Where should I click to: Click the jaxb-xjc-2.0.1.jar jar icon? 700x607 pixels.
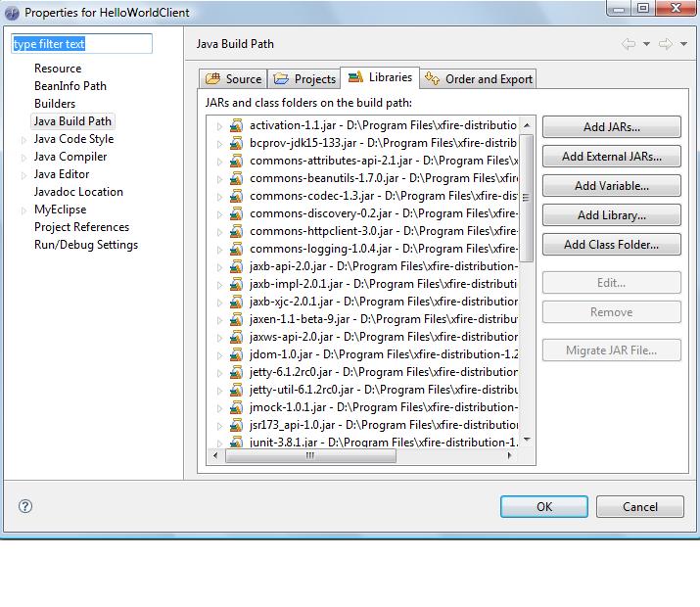(236, 303)
